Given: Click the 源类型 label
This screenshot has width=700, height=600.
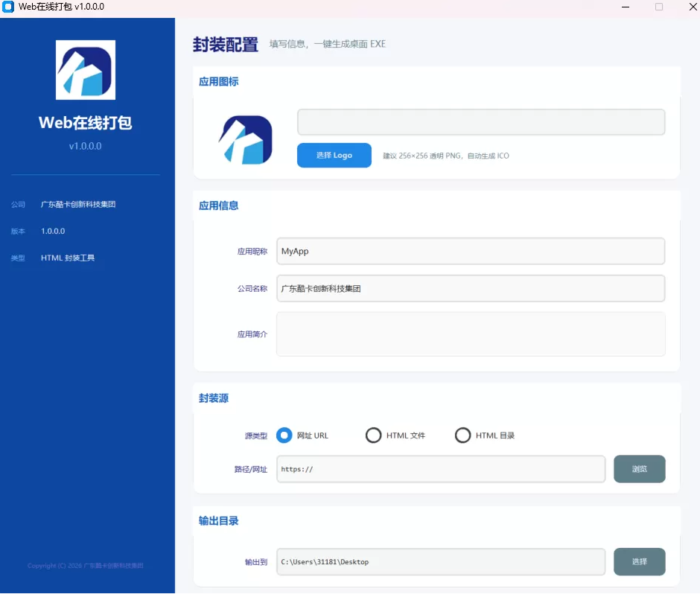Looking at the screenshot, I should [x=256, y=435].
